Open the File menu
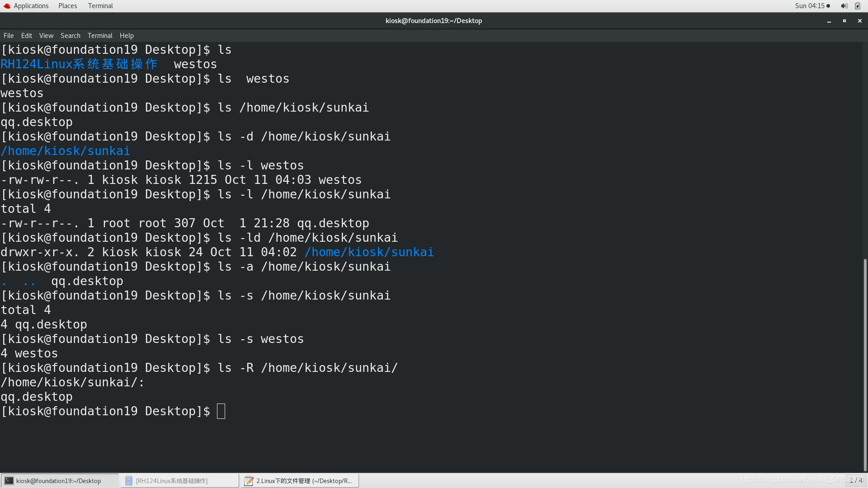This screenshot has height=488, width=868. pyautogui.click(x=9, y=36)
